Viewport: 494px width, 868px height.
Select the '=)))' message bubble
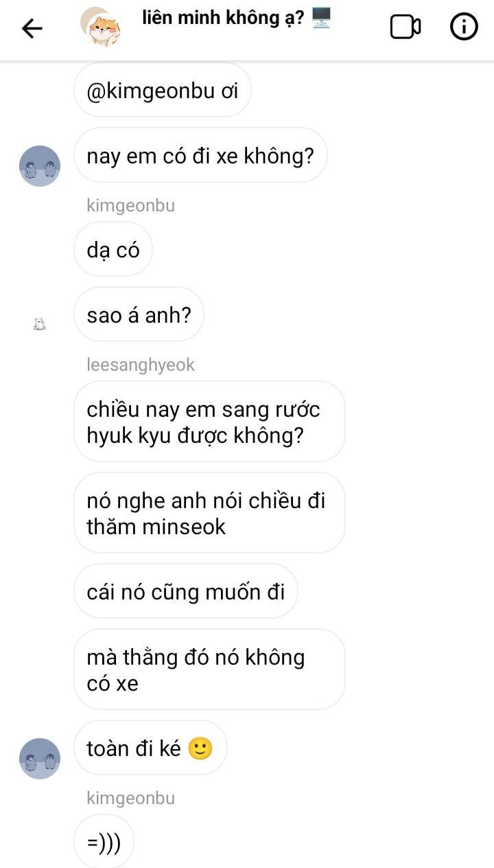104,842
